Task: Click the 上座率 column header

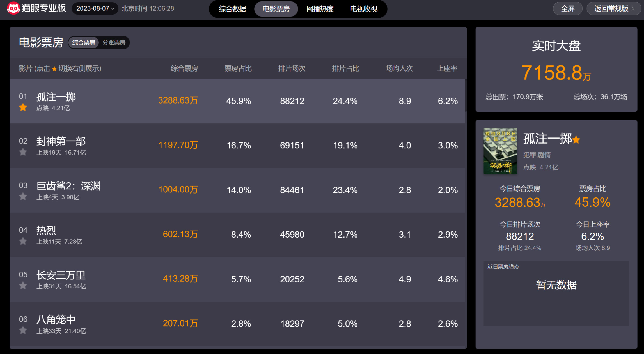Action: (x=447, y=68)
